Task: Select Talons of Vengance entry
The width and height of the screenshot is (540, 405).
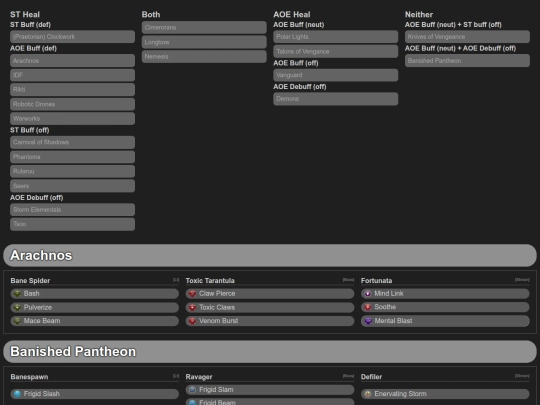Action: [335, 51]
